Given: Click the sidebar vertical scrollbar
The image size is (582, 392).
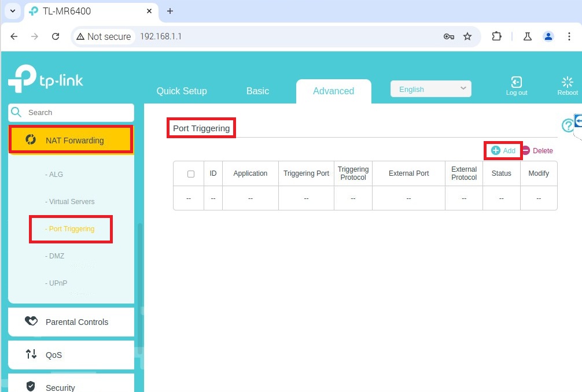Looking at the screenshot, I should pyautogui.click(x=139, y=289).
